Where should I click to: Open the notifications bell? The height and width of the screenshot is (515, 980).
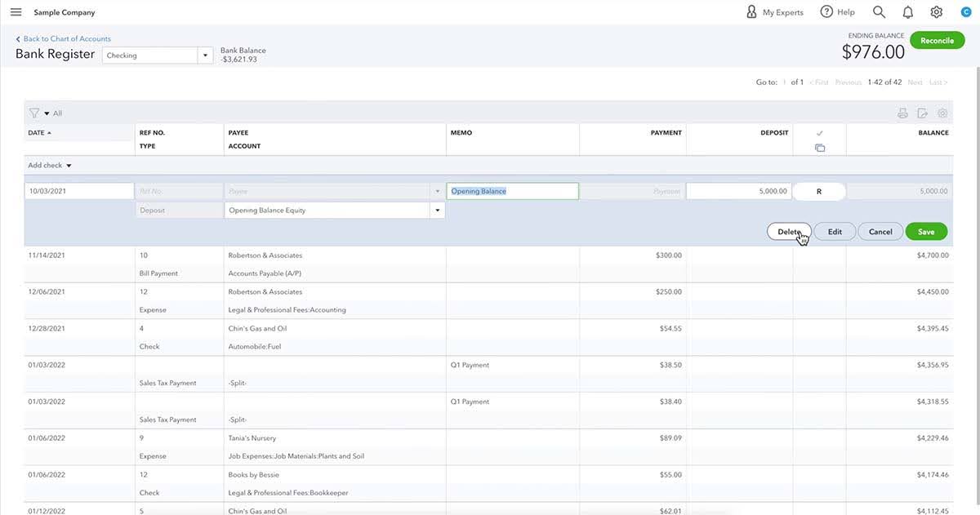pyautogui.click(x=906, y=11)
